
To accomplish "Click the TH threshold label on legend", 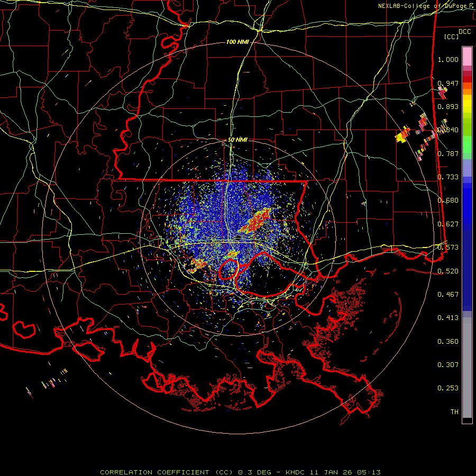I will pyautogui.click(x=454, y=412).
